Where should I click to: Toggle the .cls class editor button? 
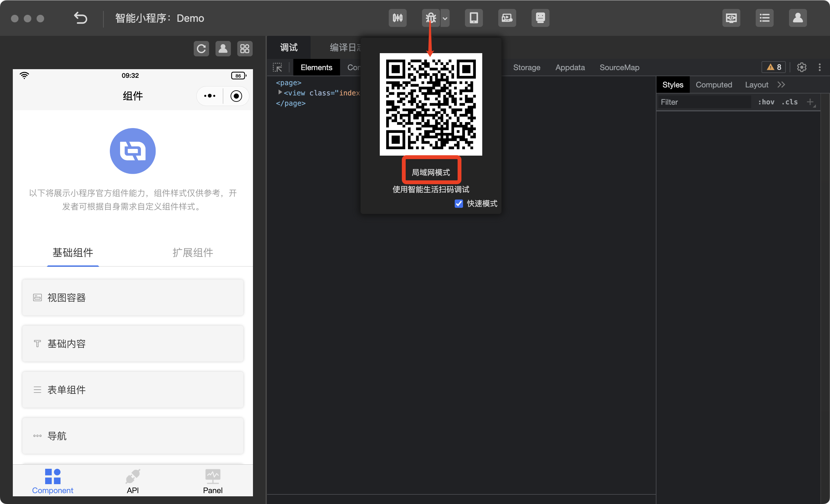[x=790, y=102]
